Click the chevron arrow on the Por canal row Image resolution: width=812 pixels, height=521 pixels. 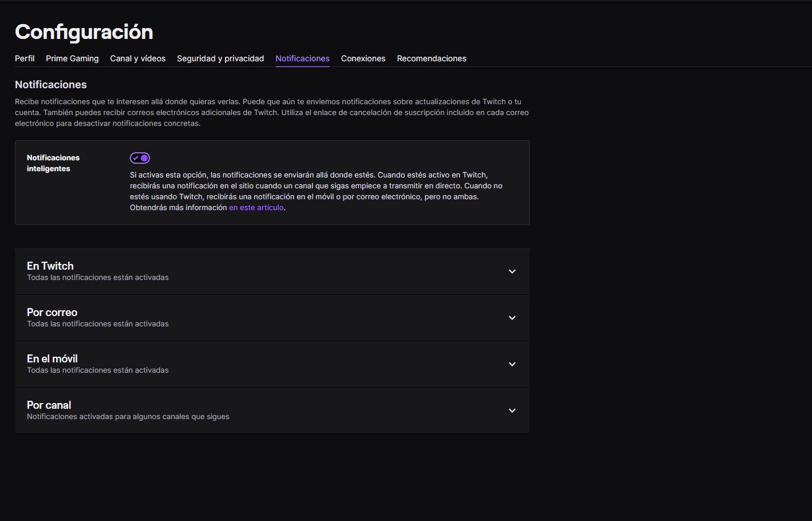pos(512,411)
